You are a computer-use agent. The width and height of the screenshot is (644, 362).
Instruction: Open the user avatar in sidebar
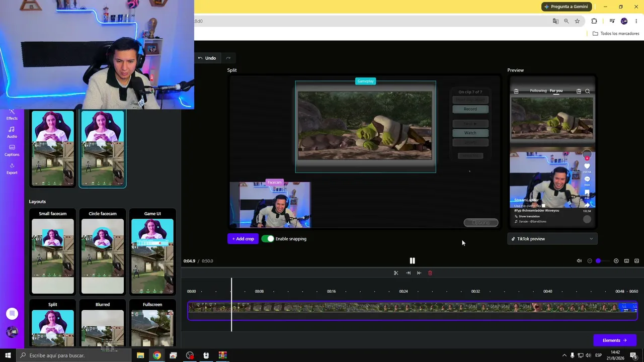click(x=12, y=332)
